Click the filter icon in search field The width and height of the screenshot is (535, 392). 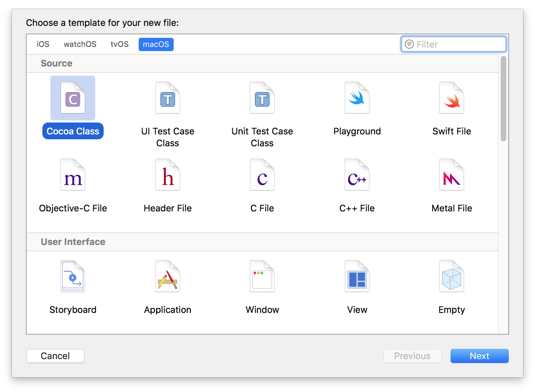[409, 44]
